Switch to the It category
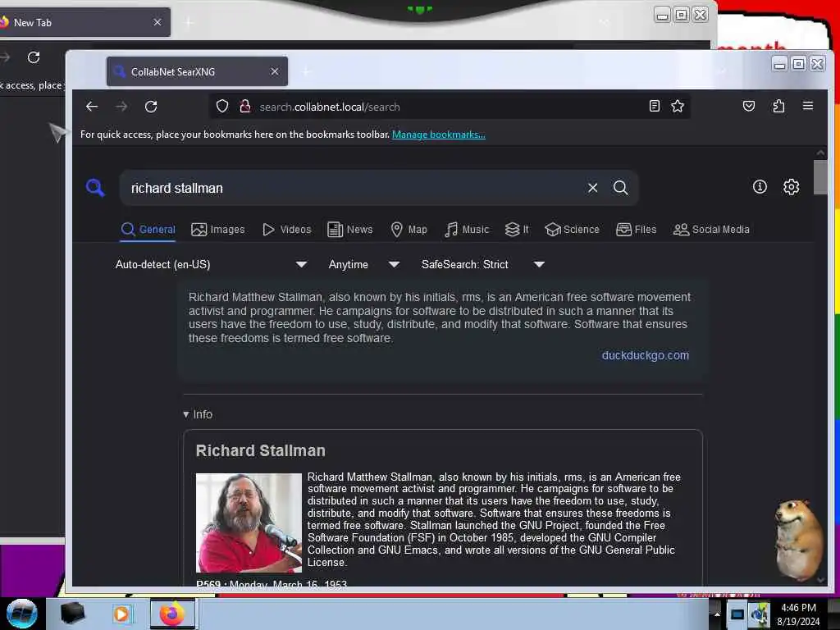 coord(517,230)
